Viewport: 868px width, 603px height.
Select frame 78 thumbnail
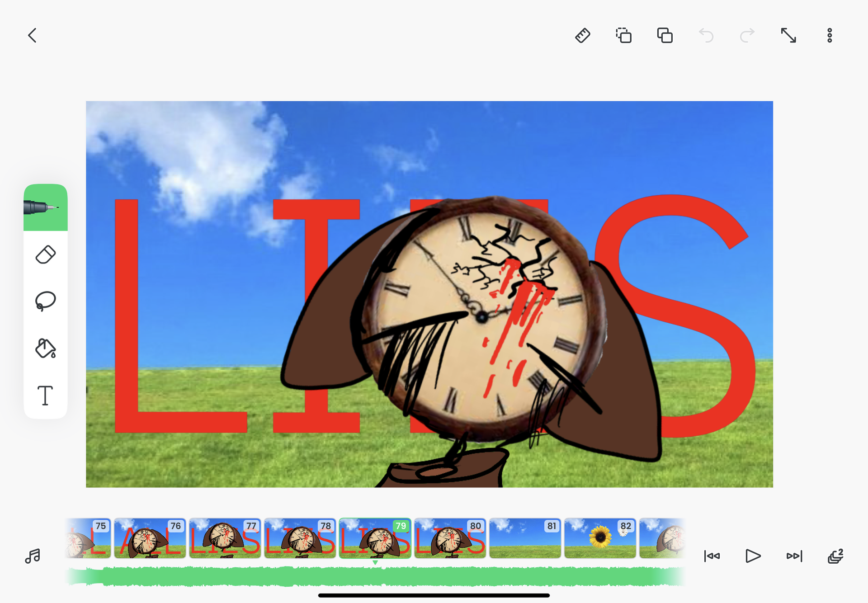(x=300, y=538)
